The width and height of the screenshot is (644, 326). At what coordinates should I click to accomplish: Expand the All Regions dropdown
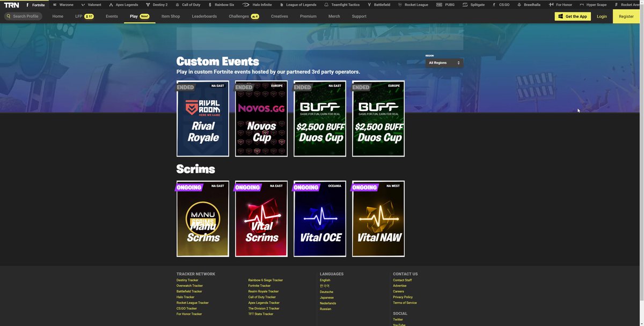click(x=444, y=63)
